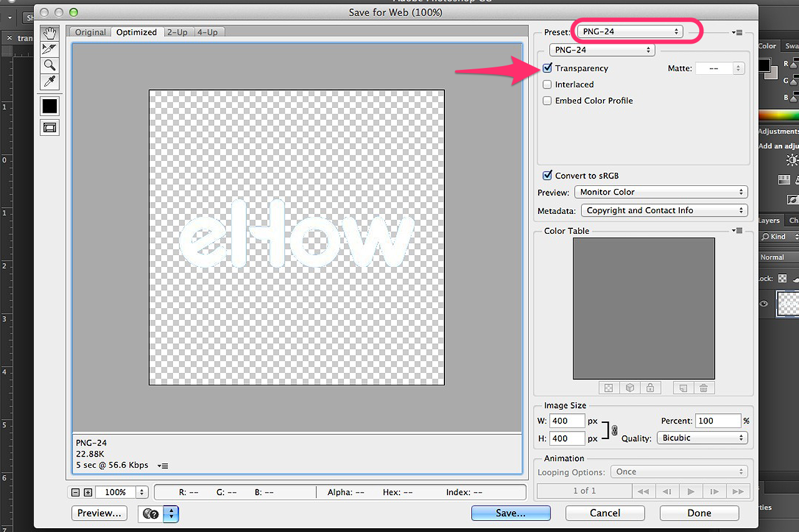The width and height of the screenshot is (799, 532).
Task: Click the Photoshop color spectrum ramp
Action: 778,115
